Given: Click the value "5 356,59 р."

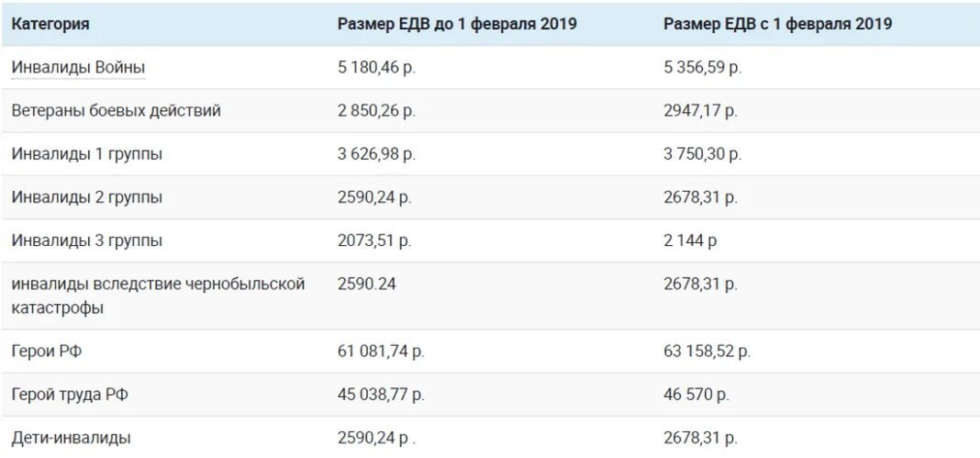Looking at the screenshot, I should click(x=703, y=68).
